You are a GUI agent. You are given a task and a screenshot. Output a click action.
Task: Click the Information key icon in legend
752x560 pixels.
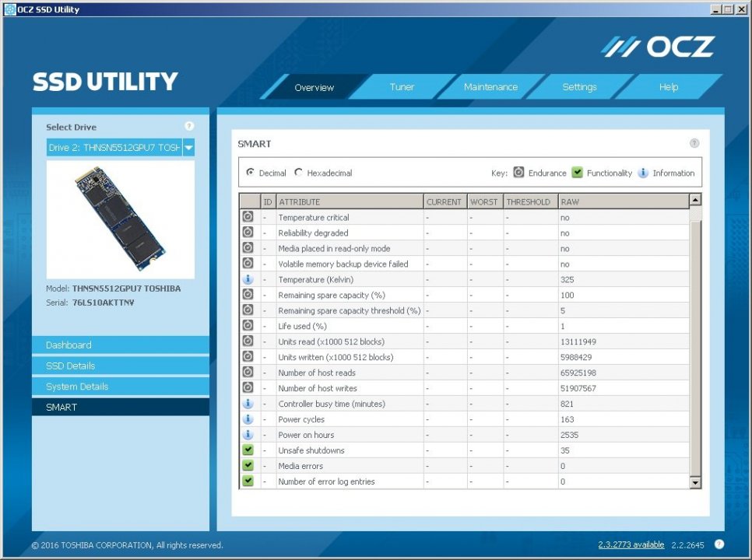pos(643,173)
